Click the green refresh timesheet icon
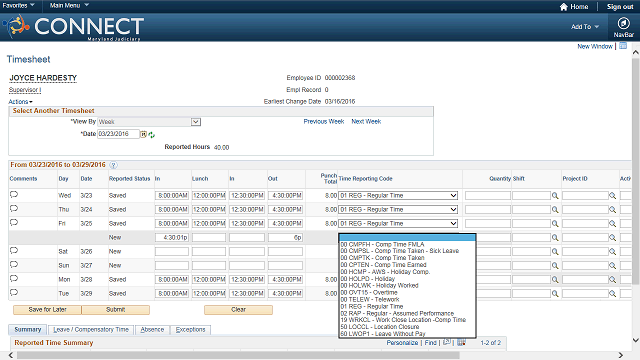Image resolution: width=640 pixels, height=360 pixels. (152, 135)
